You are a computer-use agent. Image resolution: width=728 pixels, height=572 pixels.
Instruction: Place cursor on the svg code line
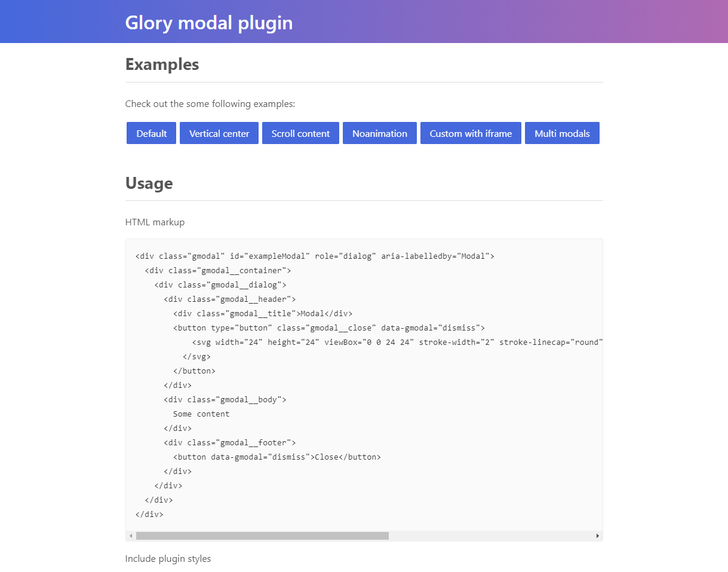(397, 342)
